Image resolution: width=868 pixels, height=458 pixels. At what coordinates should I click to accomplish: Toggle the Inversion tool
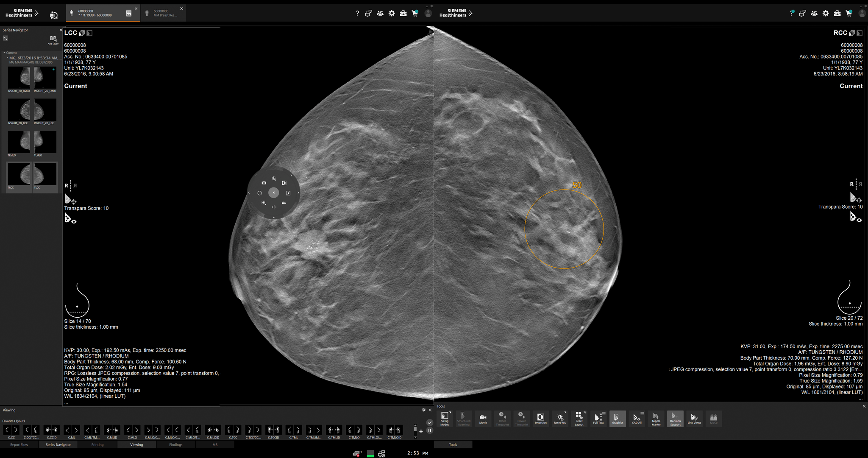[540, 419]
